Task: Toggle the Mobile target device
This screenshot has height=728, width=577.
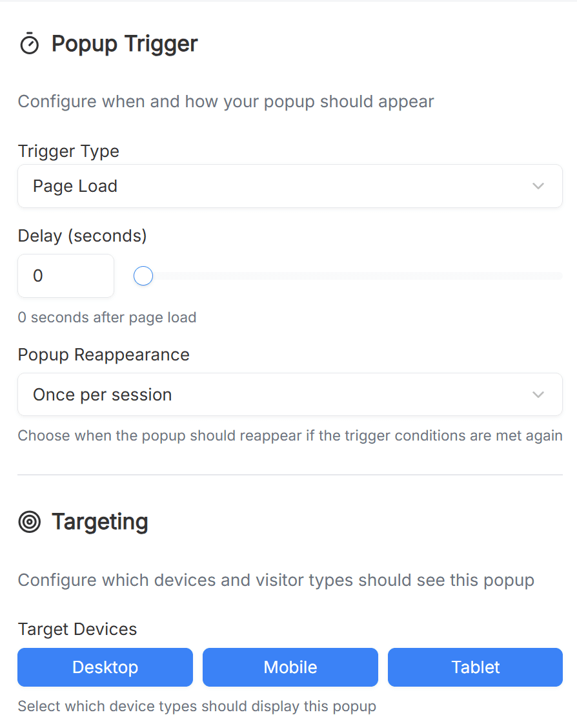Action: coord(290,667)
